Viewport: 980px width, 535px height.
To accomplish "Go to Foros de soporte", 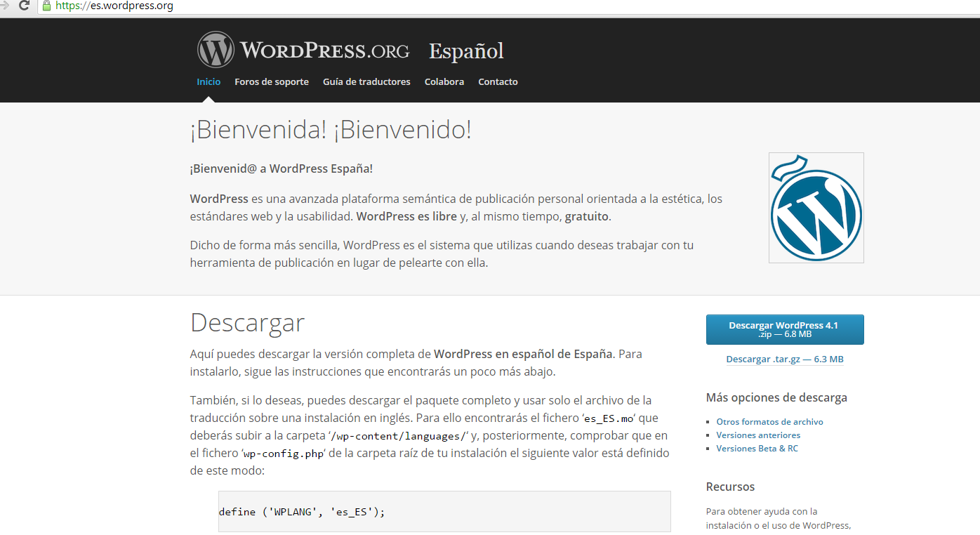I will 272,82.
